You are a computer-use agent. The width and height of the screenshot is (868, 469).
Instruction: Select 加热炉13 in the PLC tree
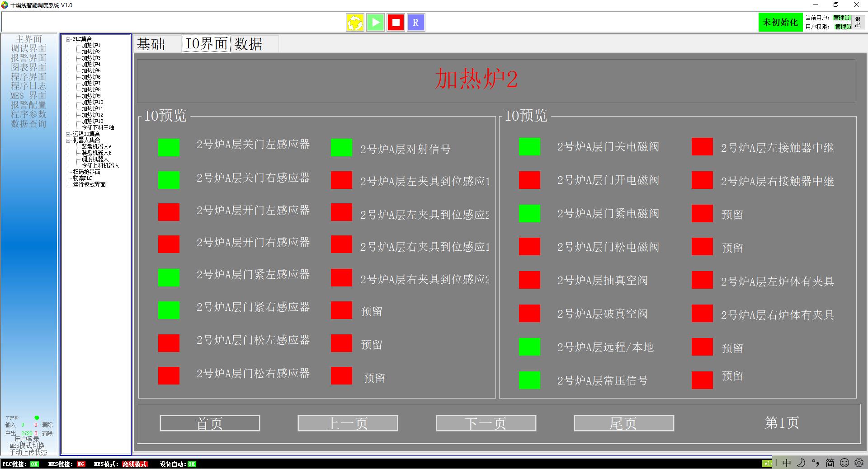92,122
